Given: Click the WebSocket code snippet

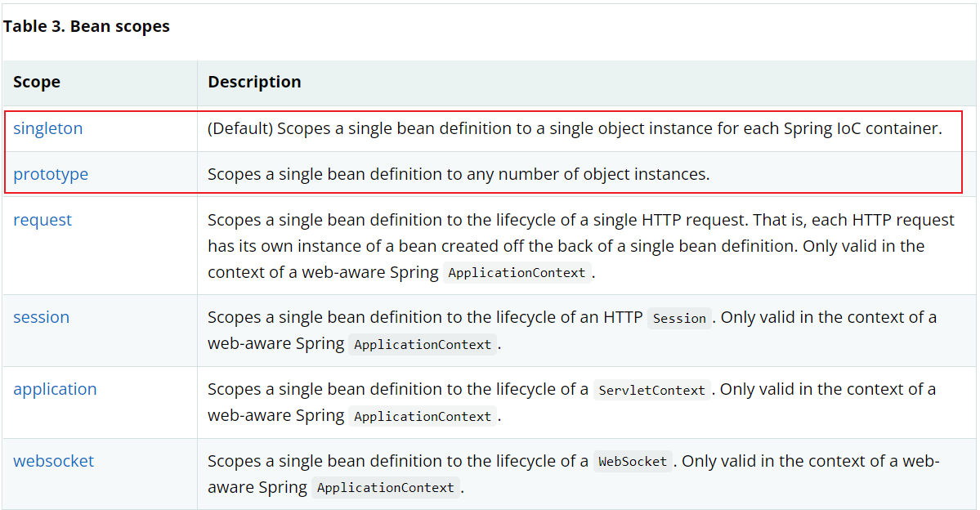Looking at the screenshot, I should pos(633,461).
